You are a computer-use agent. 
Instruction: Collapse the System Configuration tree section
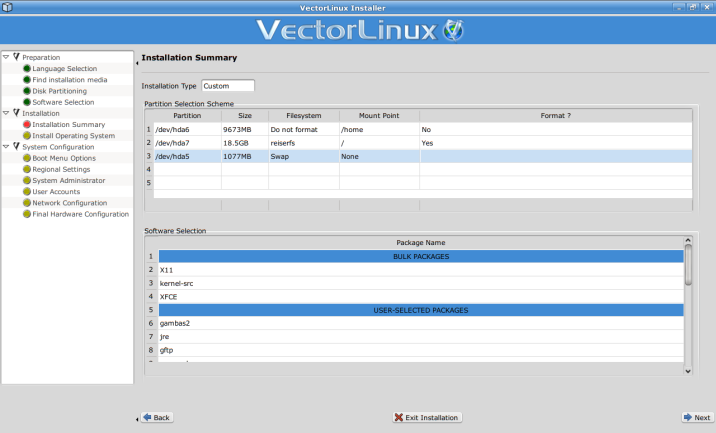tap(6, 147)
